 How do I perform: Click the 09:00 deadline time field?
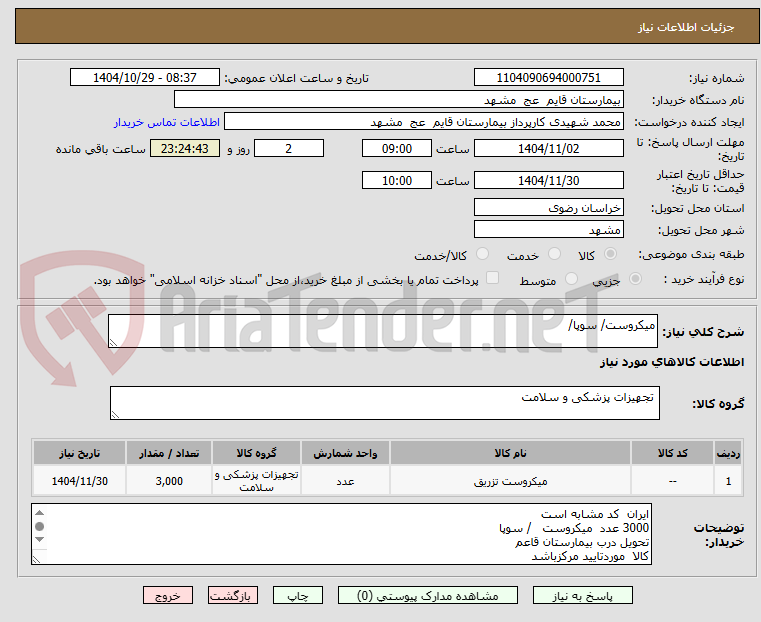pos(397,148)
